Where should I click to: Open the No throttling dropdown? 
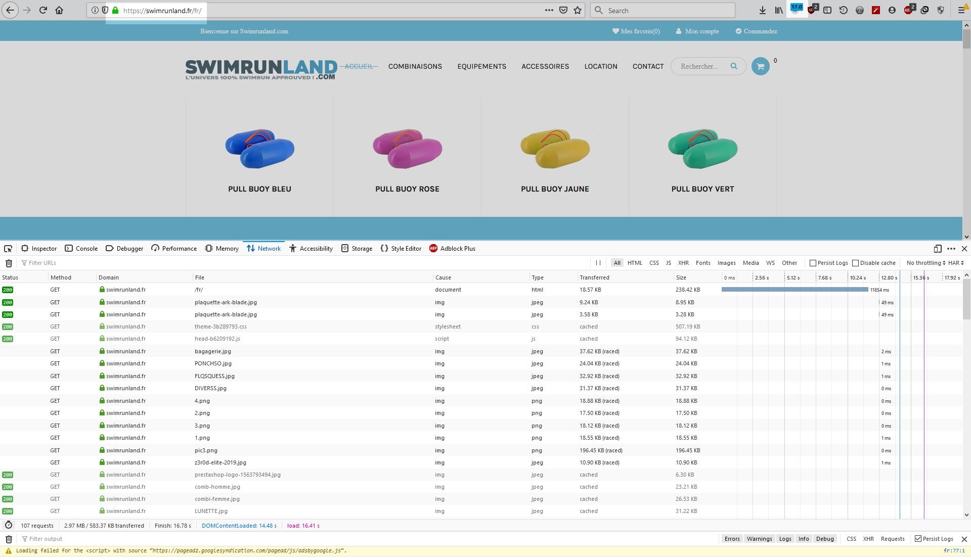[x=925, y=263]
